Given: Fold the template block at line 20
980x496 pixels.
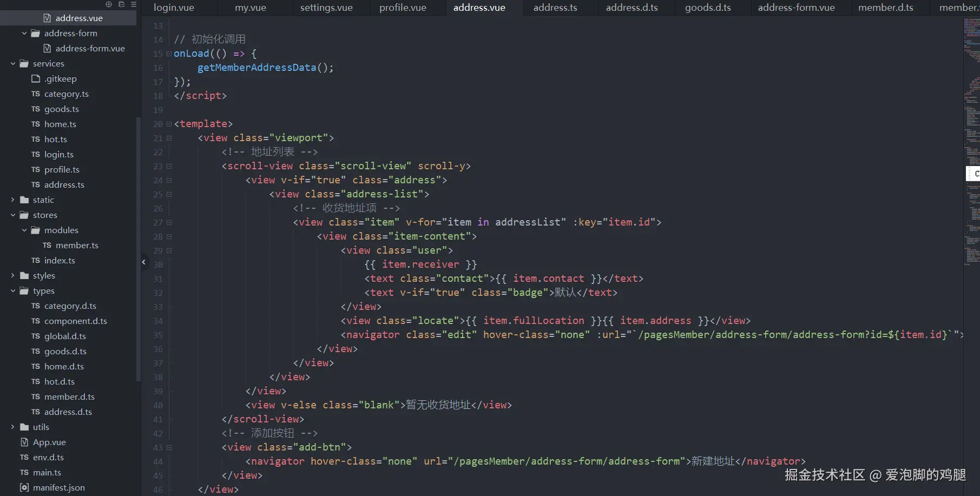Looking at the screenshot, I should coord(169,124).
